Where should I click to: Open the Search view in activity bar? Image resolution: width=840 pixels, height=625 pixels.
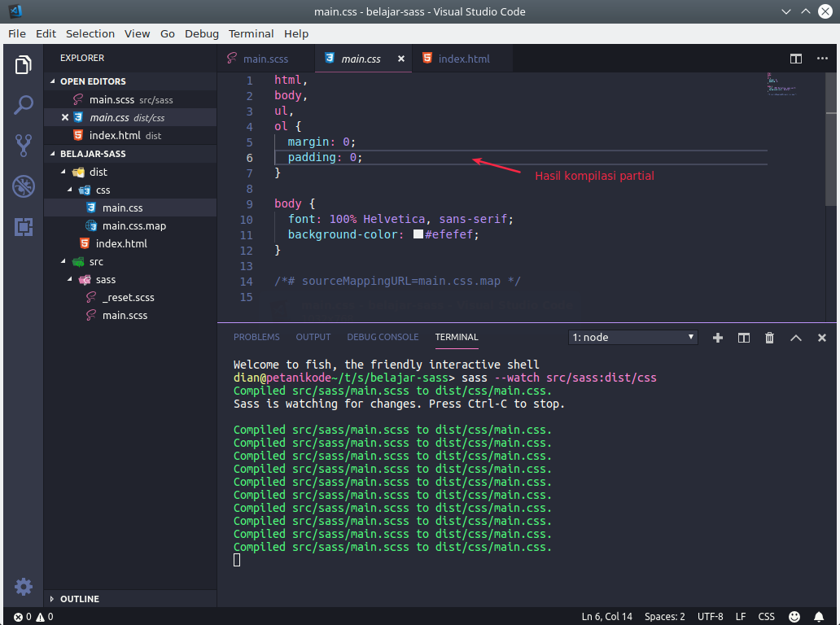(24, 105)
